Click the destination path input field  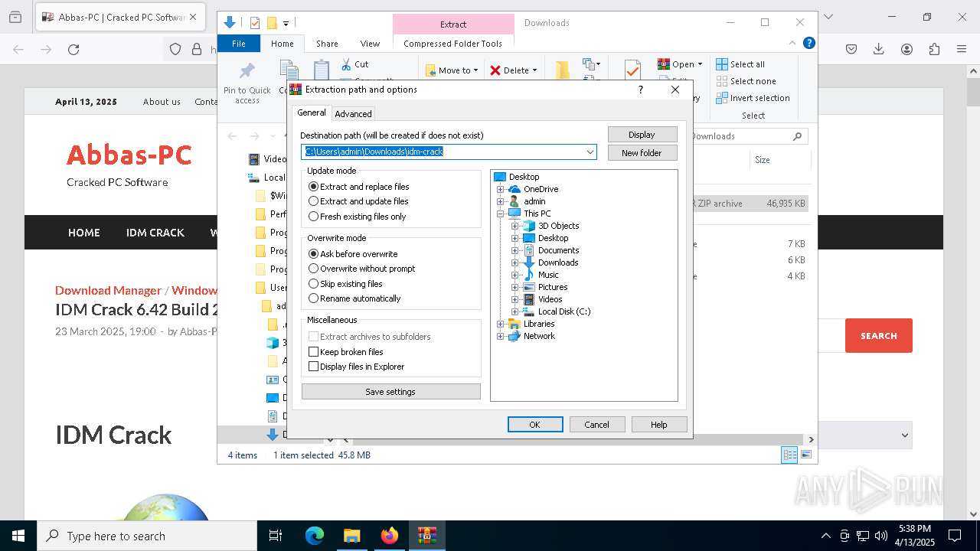449,152
